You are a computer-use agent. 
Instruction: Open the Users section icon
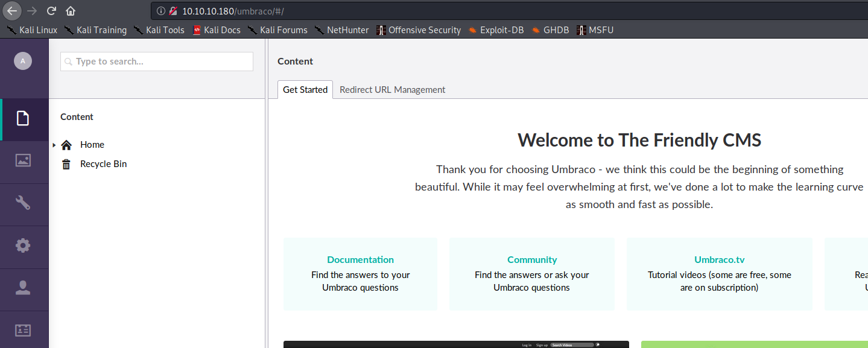[x=24, y=288]
